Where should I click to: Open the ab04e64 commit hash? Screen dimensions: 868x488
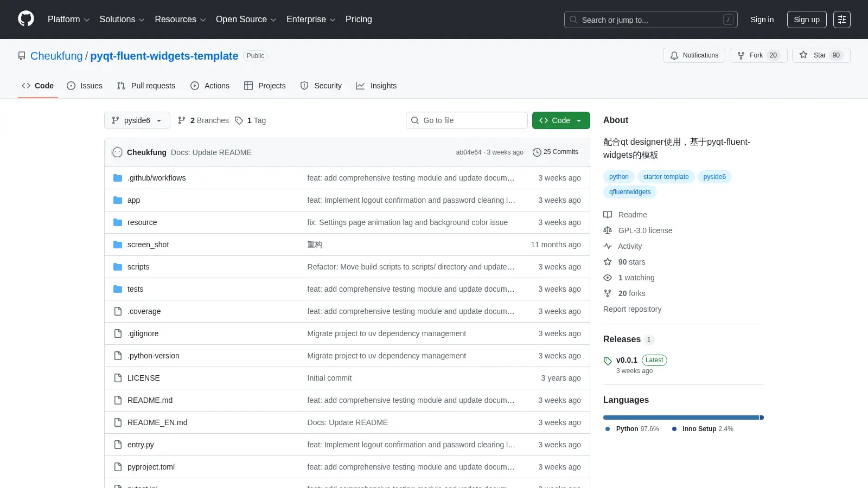tap(469, 152)
